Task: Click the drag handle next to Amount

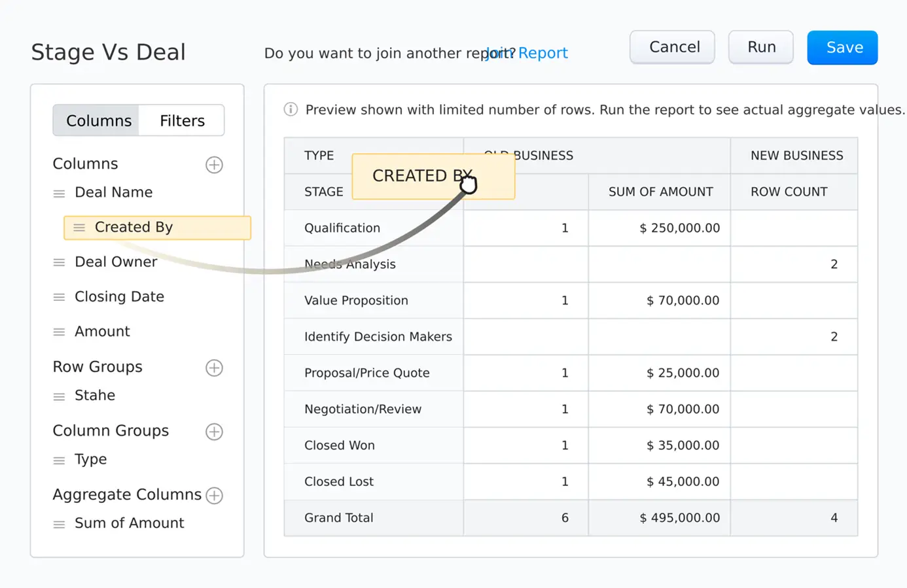Action: tap(59, 332)
